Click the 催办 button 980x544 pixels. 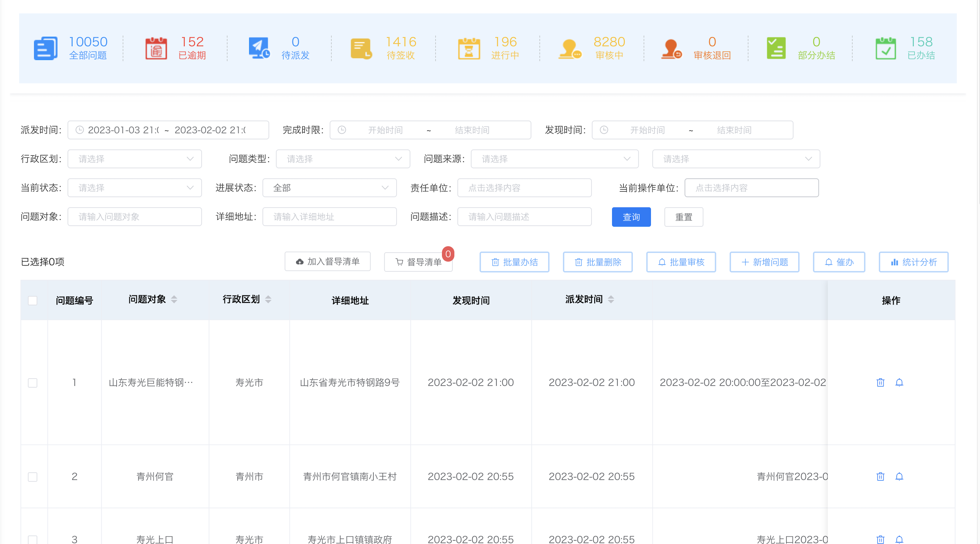tap(839, 262)
